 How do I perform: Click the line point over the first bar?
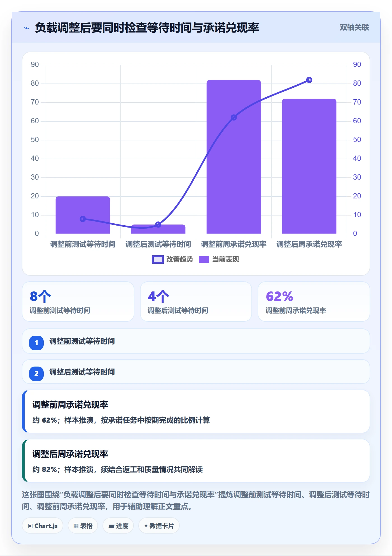click(x=83, y=219)
